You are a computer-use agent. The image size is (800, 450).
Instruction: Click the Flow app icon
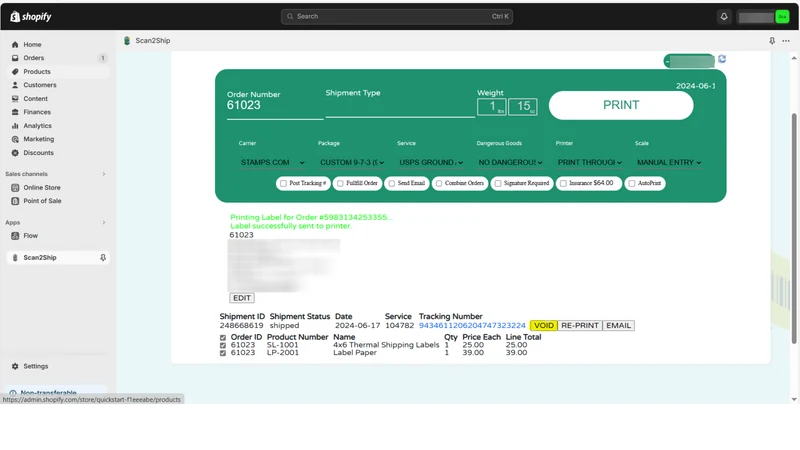tap(15, 236)
